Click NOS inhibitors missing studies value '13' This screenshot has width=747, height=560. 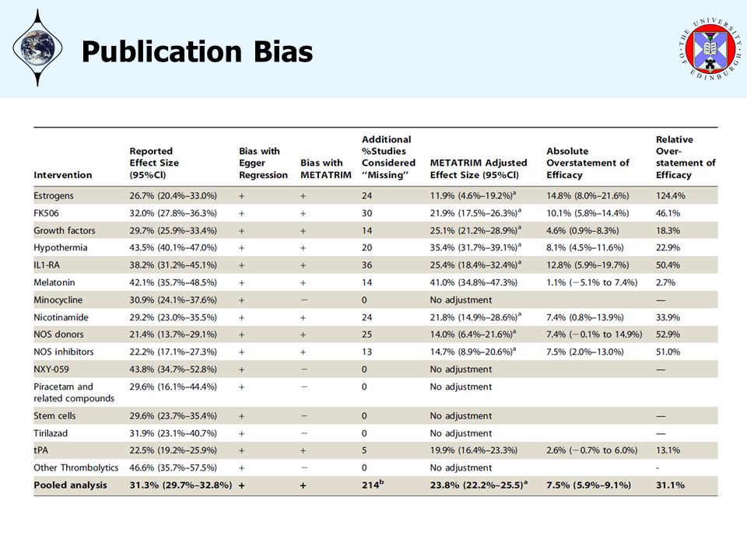pyautogui.click(x=366, y=352)
